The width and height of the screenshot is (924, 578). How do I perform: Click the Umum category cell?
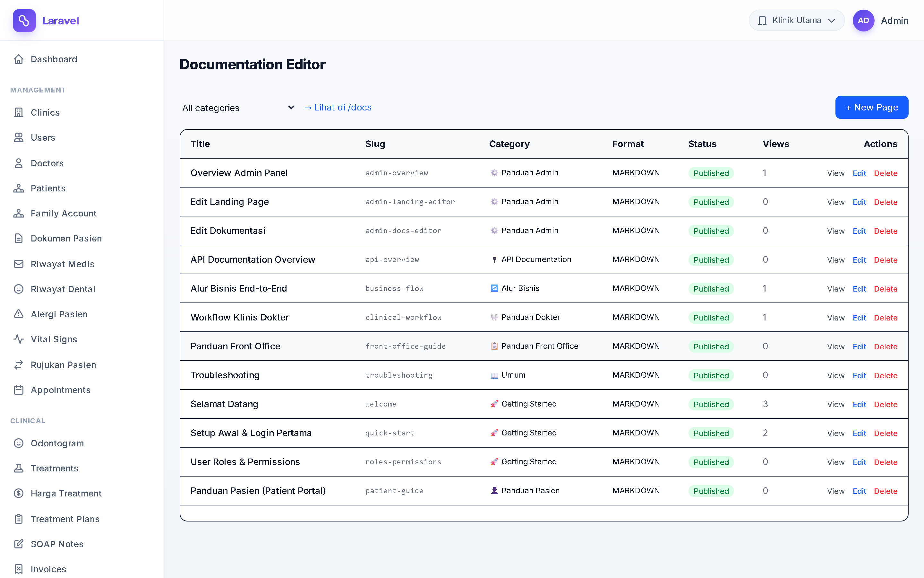(508, 375)
